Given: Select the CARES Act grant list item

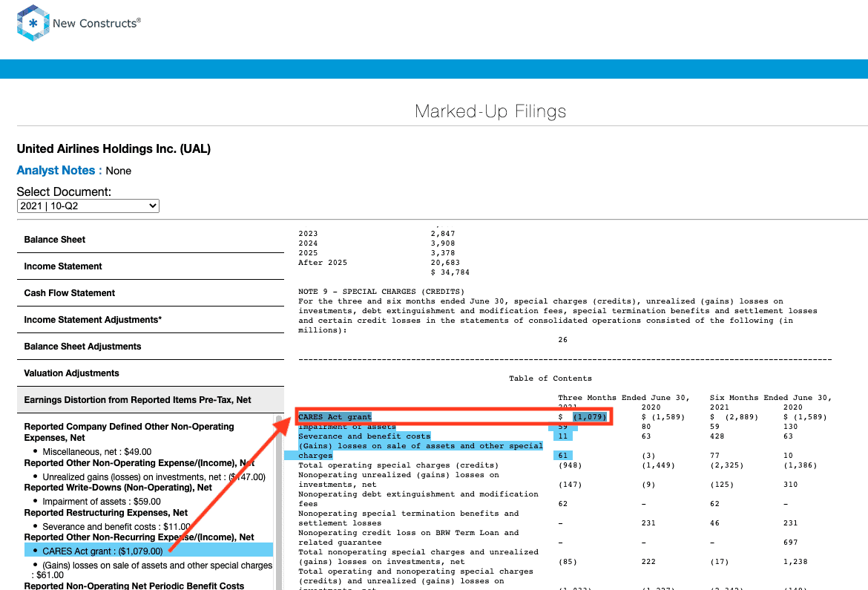Looking at the screenshot, I should 148,551.
